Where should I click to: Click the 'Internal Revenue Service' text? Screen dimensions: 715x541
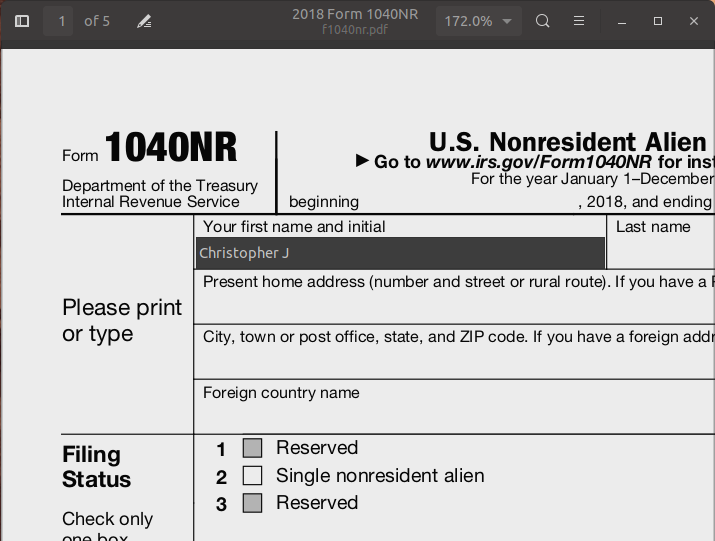(150, 202)
